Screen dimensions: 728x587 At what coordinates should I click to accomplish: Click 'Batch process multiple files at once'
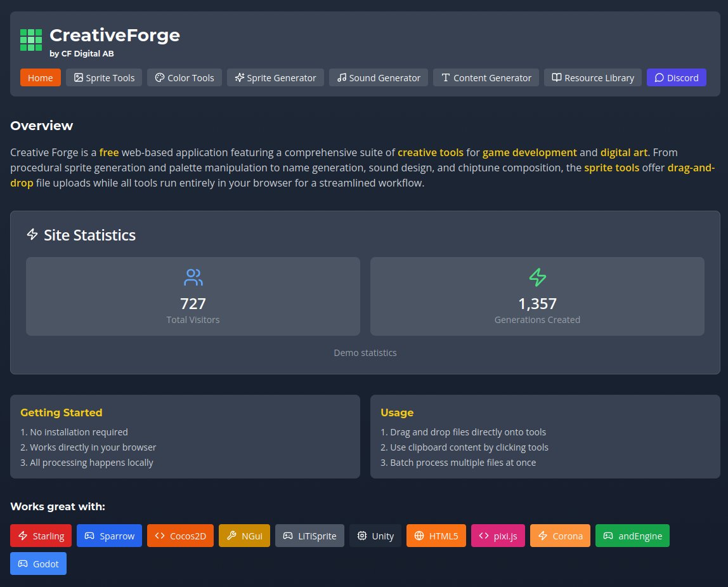pos(458,463)
